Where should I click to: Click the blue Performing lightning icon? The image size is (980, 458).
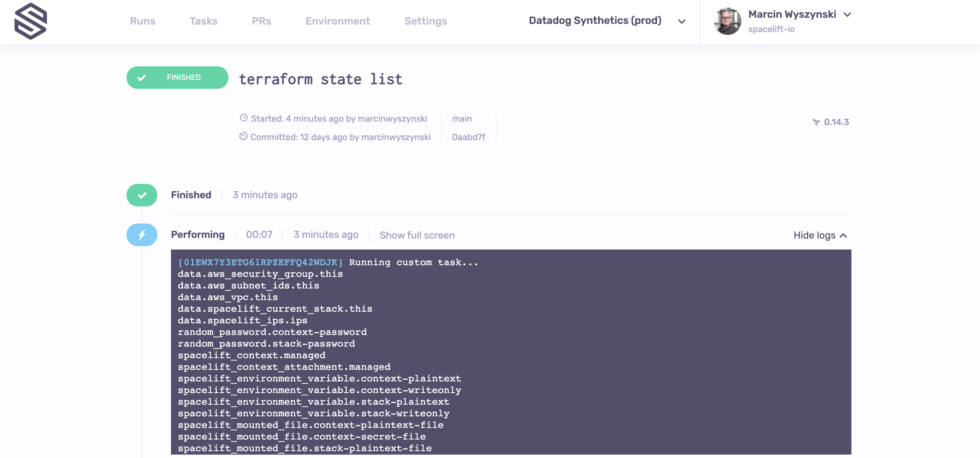tap(142, 235)
